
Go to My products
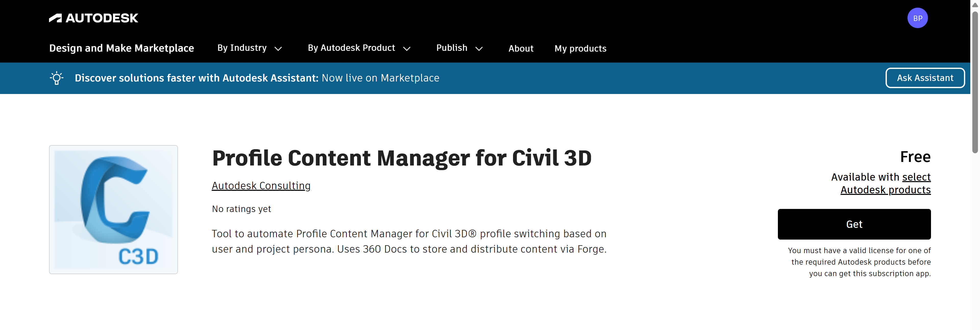tap(580, 48)
